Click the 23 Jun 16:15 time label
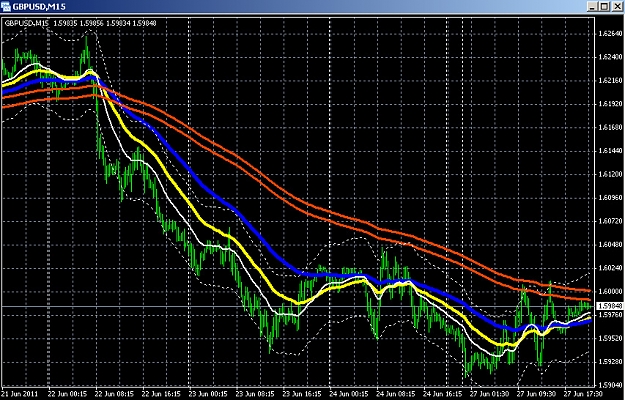 coord(303,394)
